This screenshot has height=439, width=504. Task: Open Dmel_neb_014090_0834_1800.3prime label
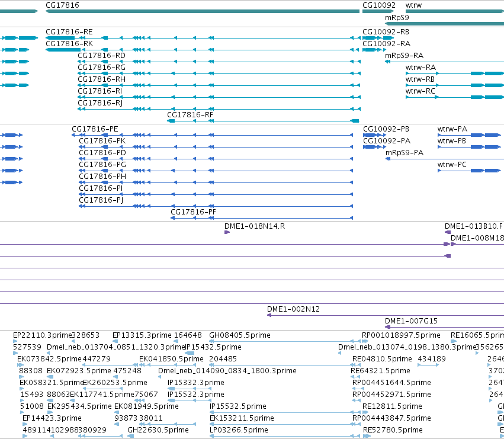227,371
